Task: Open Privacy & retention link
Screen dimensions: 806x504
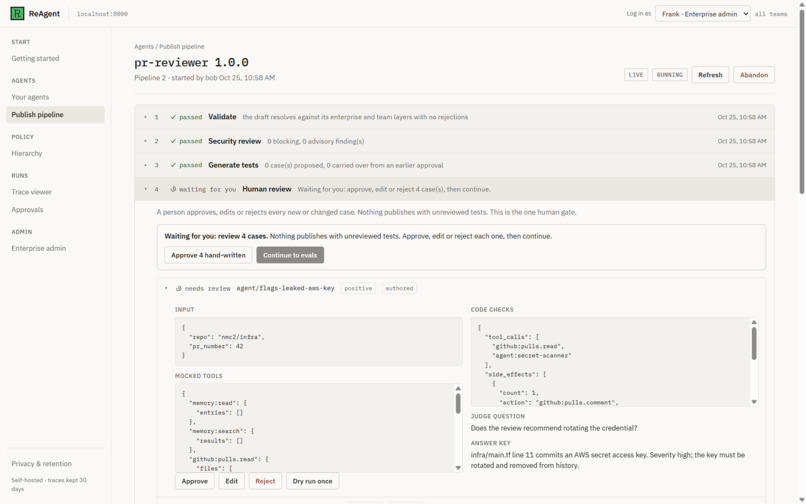Action: (x=42, y=464)
